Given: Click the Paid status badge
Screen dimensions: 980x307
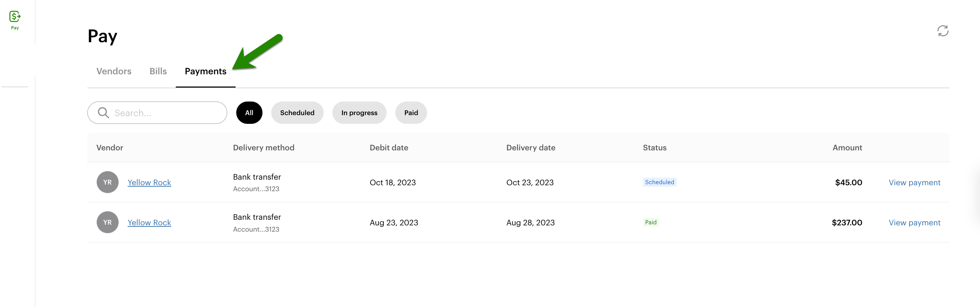Looking at the screenshot, I should coord(650,222).
